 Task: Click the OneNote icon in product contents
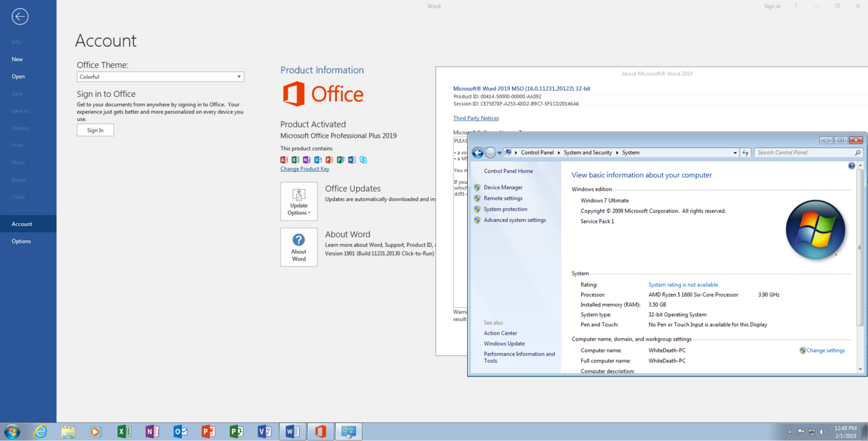click(307, 160)
